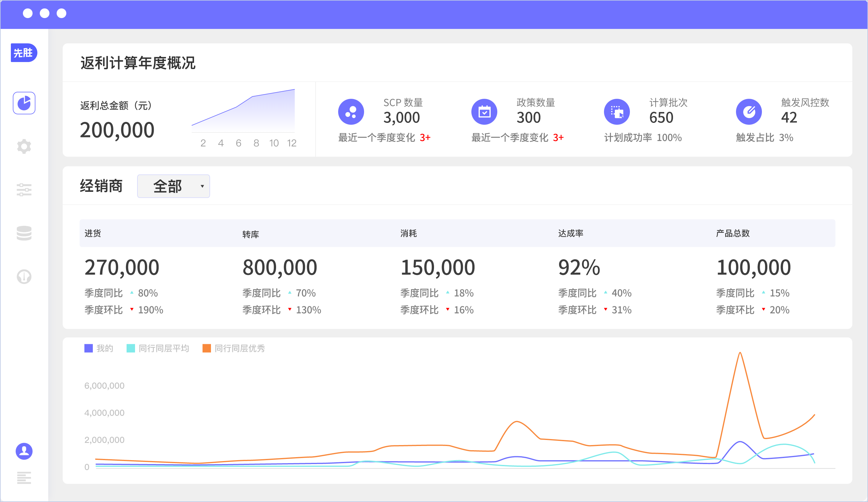
Task: Click the 6,000,000 y-axis label
Action: (x=104, y=386)
